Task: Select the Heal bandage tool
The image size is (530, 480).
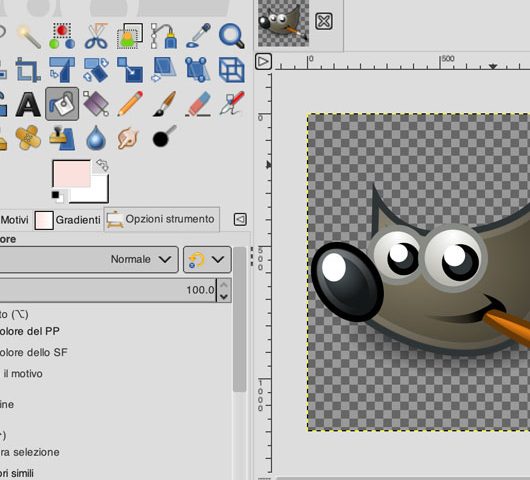Action: (28, 138)
